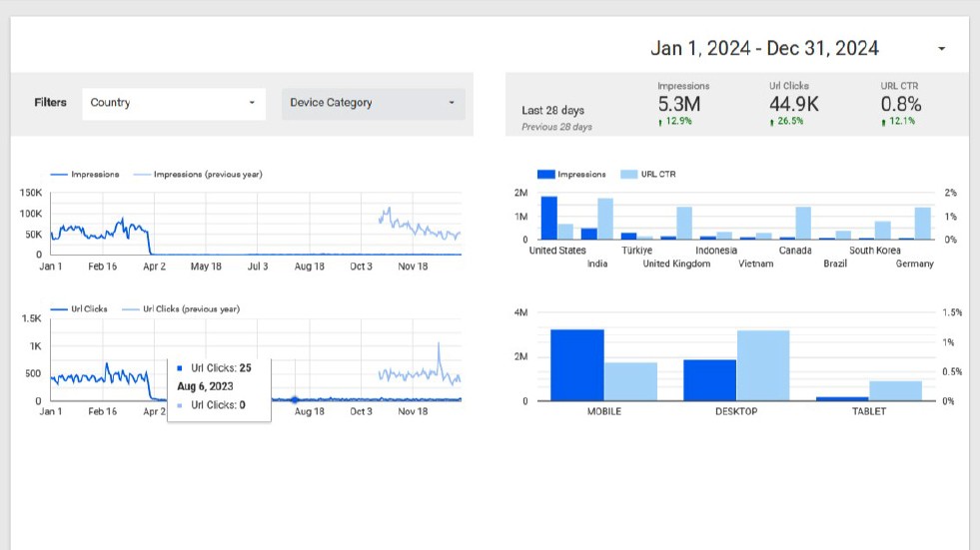
Task: Toggle Url Clicks (previous year) legend entry
Action: 191,309
